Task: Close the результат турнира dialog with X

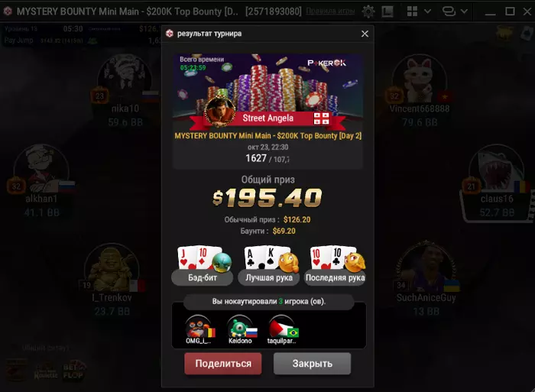Action: pyautogui.click(x=365, y=34)
